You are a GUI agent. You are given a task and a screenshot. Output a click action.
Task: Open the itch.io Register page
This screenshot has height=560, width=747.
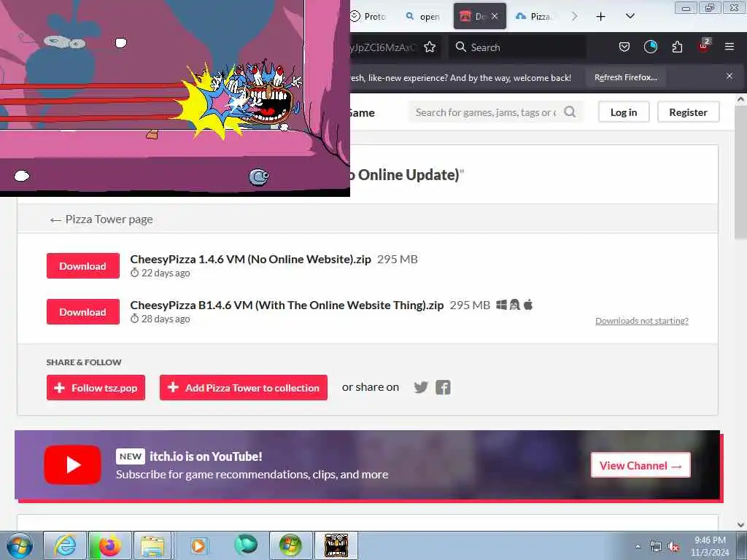tap(688, 112)
